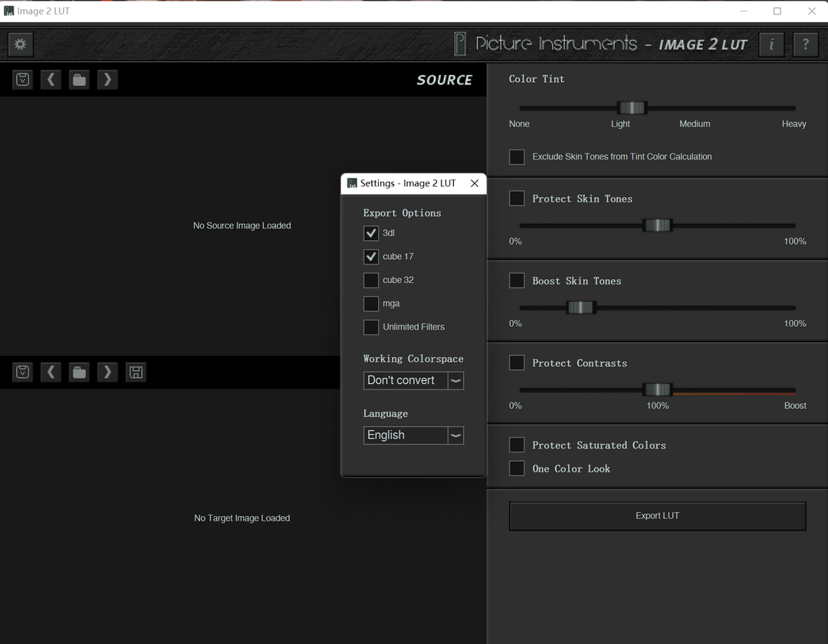Open source image folder icon
Viewport: 828px width, 644px height.
[79, 79]
